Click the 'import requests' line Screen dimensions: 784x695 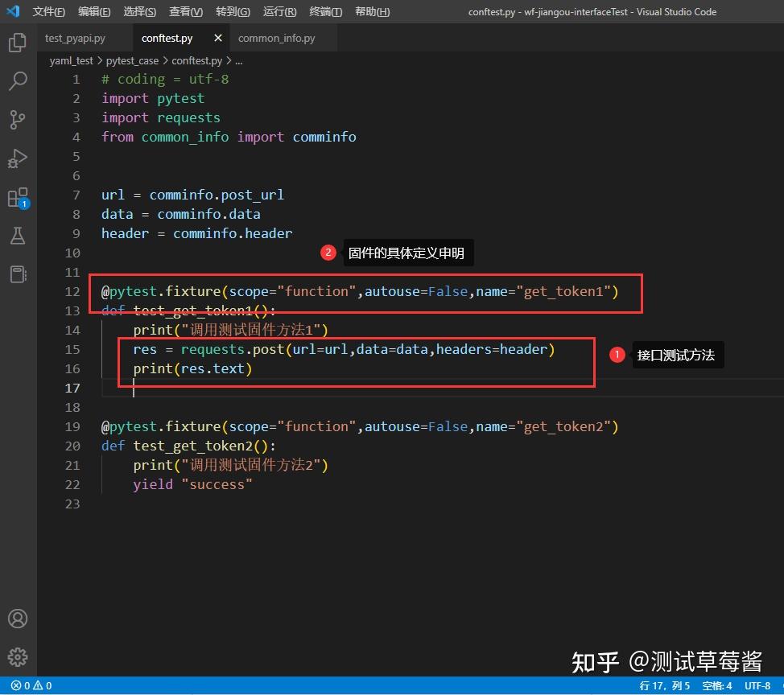pos(161,118)
